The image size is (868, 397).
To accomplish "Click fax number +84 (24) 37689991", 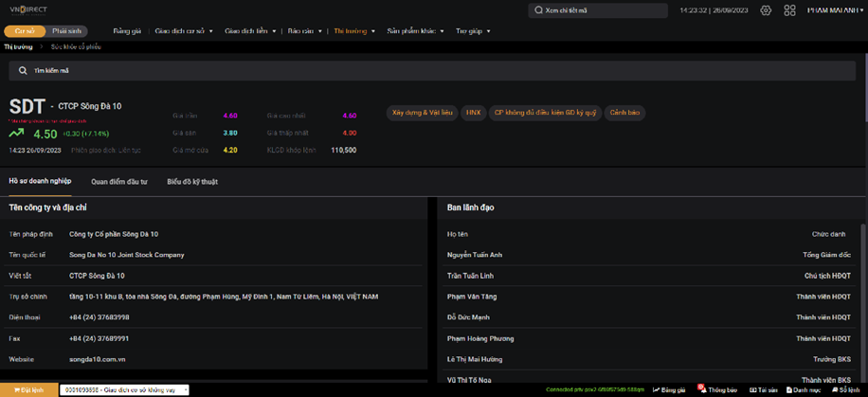I will click(x=99, y=338).
